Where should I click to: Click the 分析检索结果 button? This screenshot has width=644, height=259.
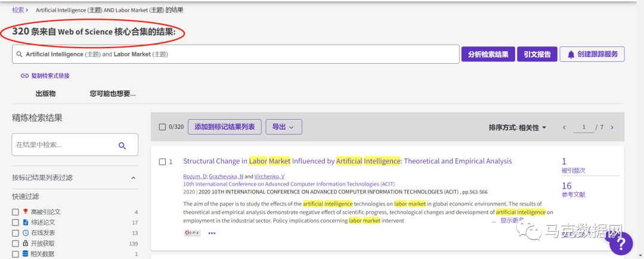[x=488, y=54]
